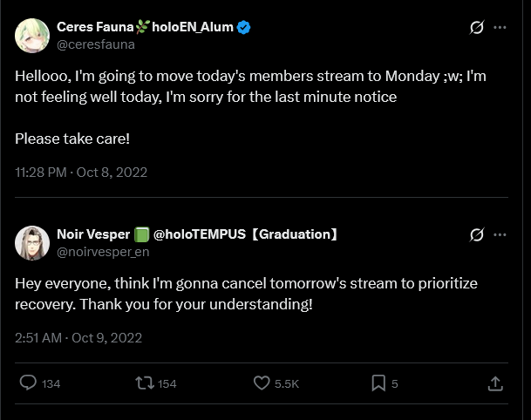Click Ceres Fauna's verified badge
This screenshot has width=531, height=420.
pos(245,27)
